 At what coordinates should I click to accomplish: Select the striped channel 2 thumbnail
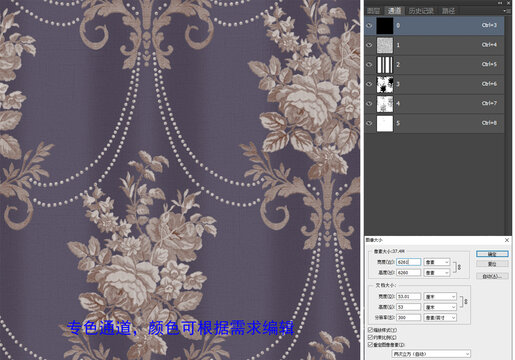point(385,65)
